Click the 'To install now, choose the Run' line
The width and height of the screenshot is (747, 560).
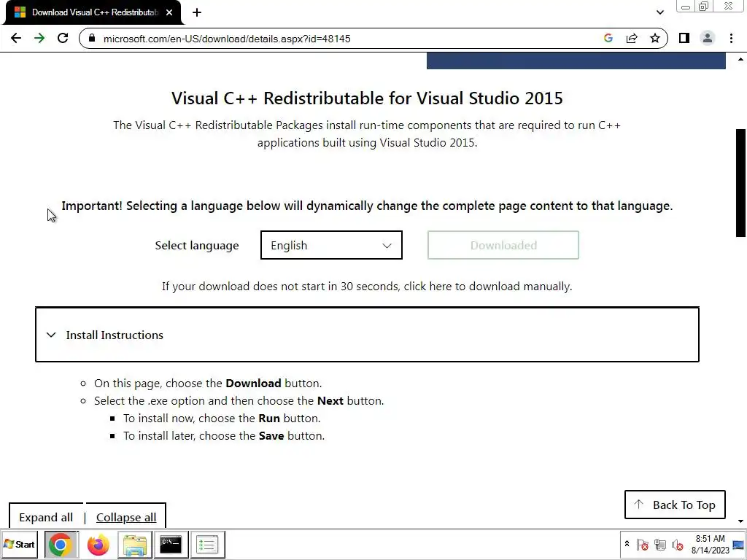[x=222, y=418]
